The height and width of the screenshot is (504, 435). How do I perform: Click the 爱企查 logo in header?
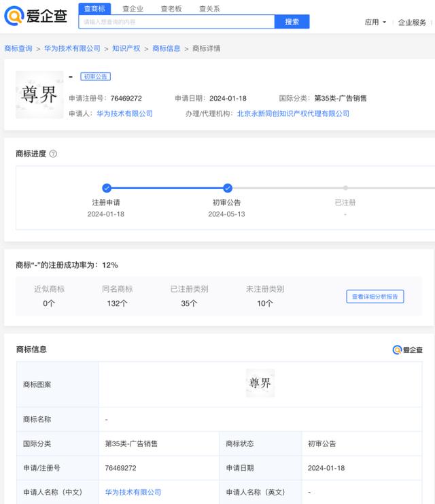(x=35, y=16)
